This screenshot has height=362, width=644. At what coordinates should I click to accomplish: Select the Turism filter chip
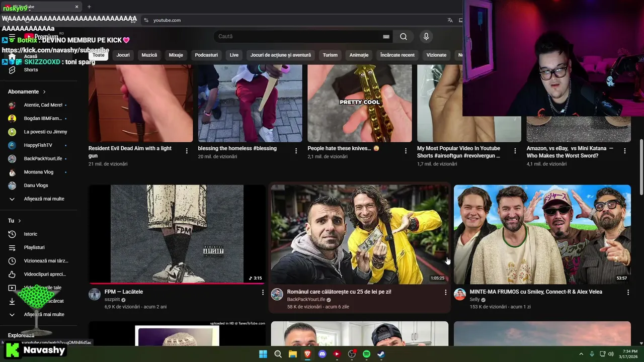pyautogui.click(x=330, y=55)
